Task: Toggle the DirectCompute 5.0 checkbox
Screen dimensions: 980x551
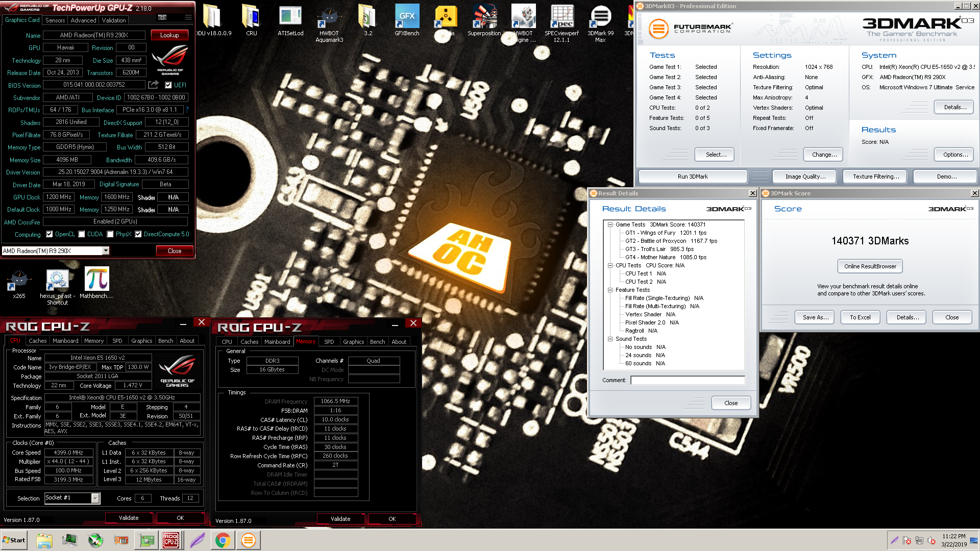Action: [x=138, y=234]
